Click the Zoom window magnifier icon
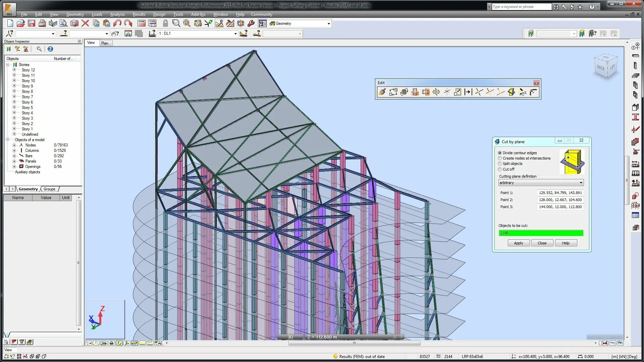Image resolution: width=644 pixels, height=362 pixels. tap(176, 23)
